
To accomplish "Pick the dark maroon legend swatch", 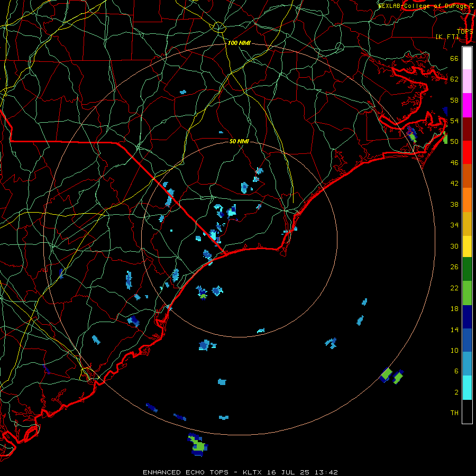I will 467,129.
